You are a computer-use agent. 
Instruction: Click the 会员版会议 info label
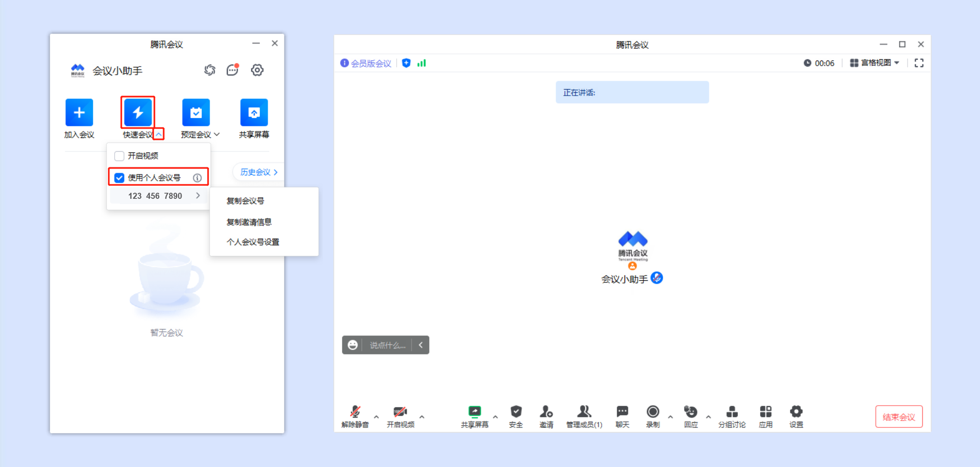(x=366, y=63)
